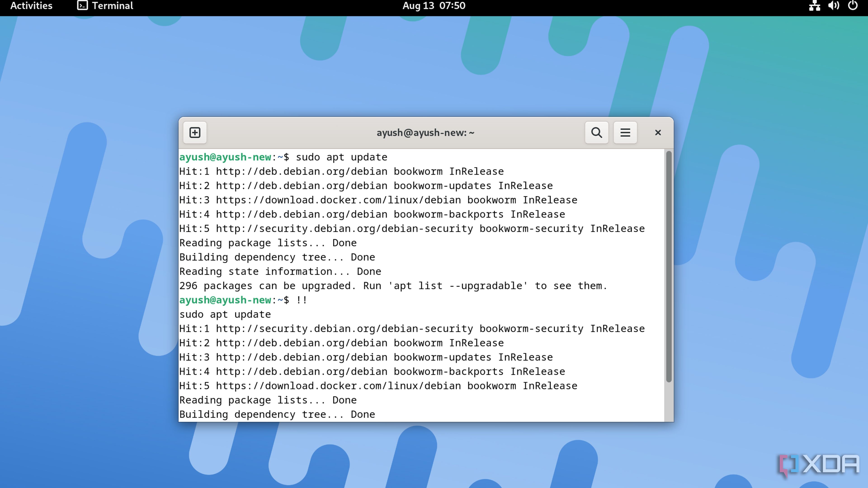
Task: Click first Hit:3 download.docker.com line
Action: pyautogui.click(x=378, y=200)
